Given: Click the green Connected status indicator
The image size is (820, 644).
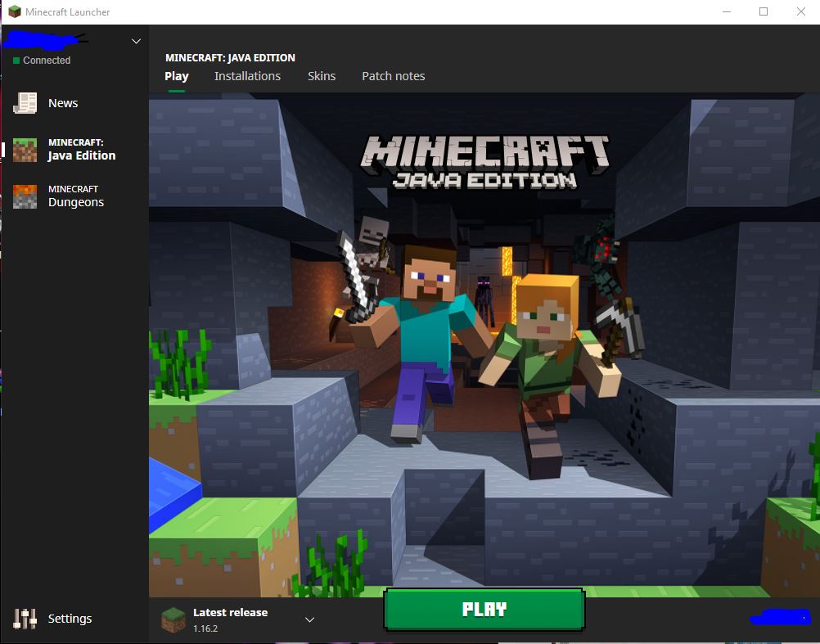Looking at the screenshot, I should coord(16,61).
